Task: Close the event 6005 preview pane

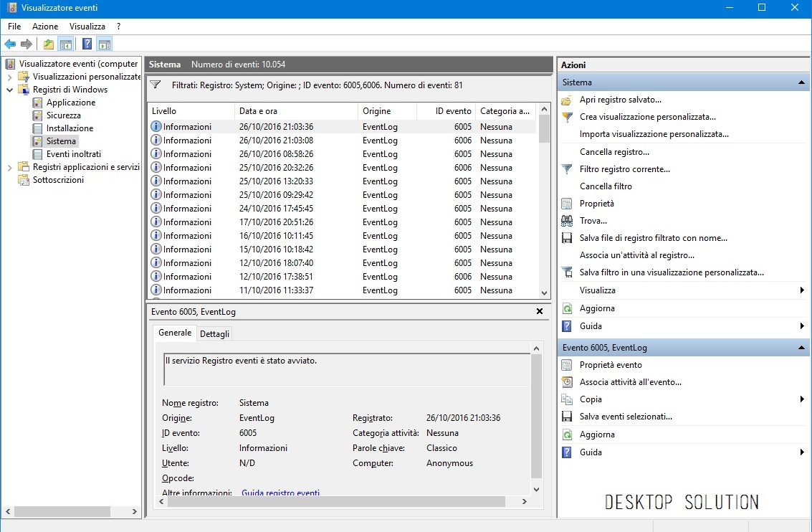Action: pyautogui.click(x=540, y=311)
